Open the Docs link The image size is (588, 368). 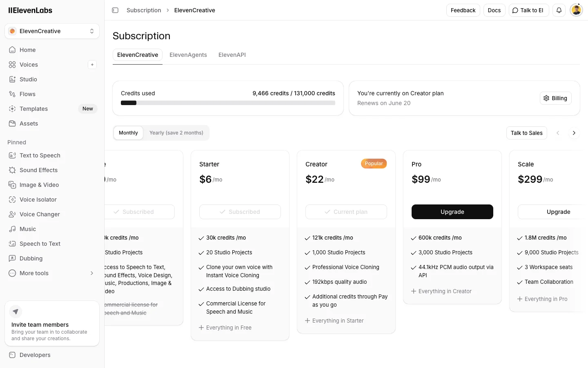[x=494, y=10]
